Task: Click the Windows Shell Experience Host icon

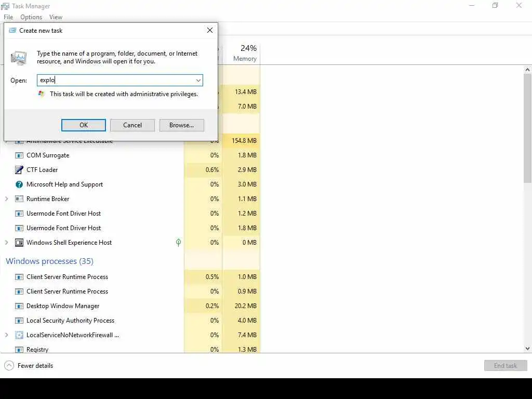Action: [19, 243]
